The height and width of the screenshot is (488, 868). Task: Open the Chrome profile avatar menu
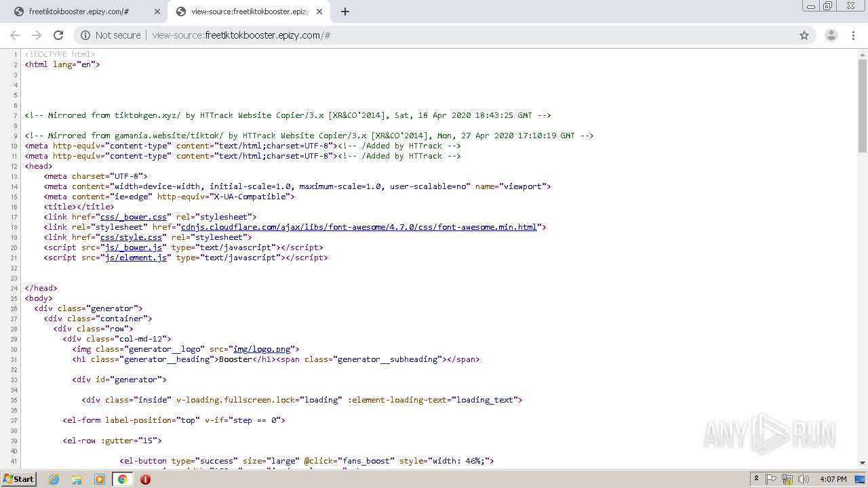point(831,35)
